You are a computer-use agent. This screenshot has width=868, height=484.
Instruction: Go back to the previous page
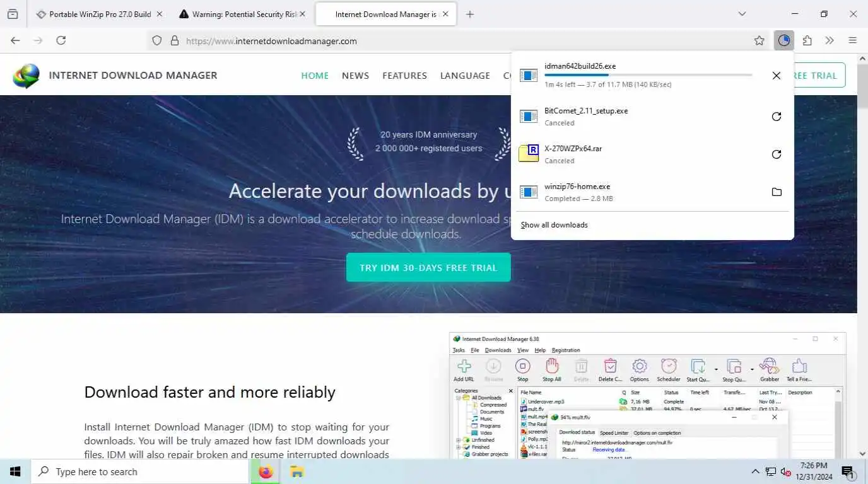click(15, 40)
